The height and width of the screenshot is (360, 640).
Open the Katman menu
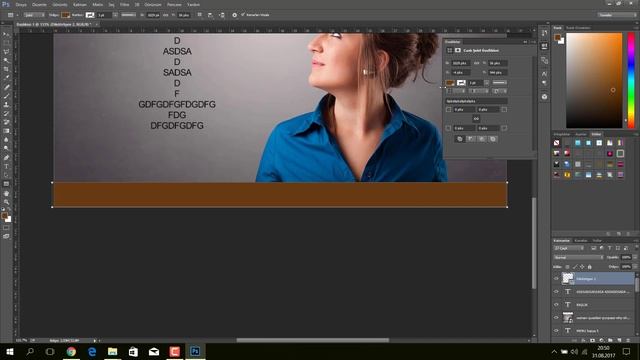click(80, 4)
